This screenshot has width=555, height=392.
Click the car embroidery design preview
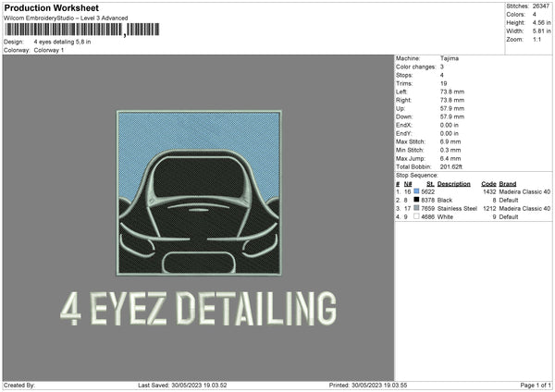[199, 193]
